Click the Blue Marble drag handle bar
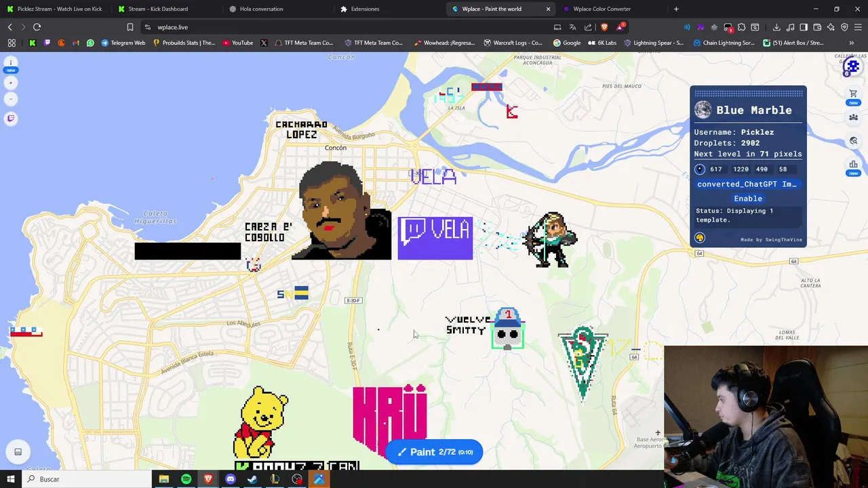This screenshot has width=868, height=488. (x=748, y=94)
